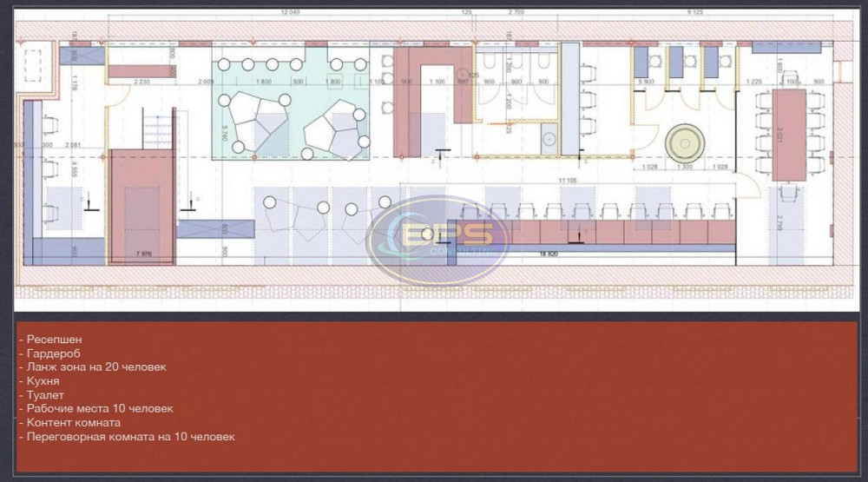Click the 'Ресепшен' list item

[54, 339]
